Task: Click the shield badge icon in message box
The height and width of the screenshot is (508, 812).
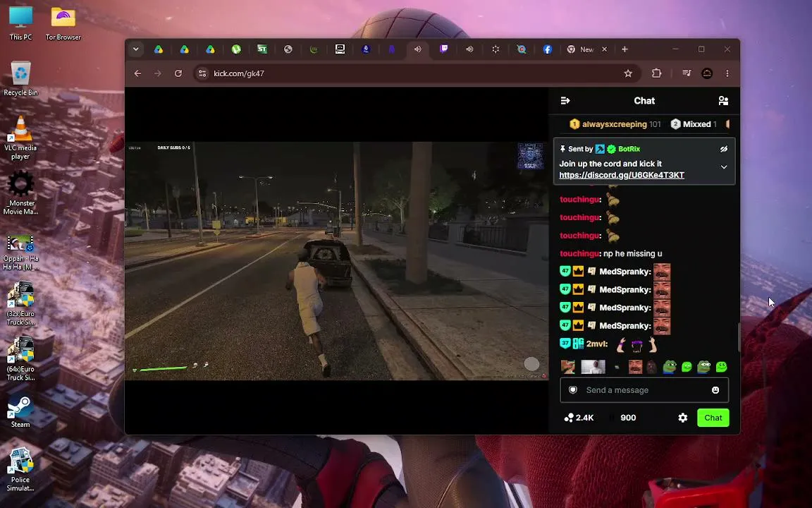Action: (573, 389)
